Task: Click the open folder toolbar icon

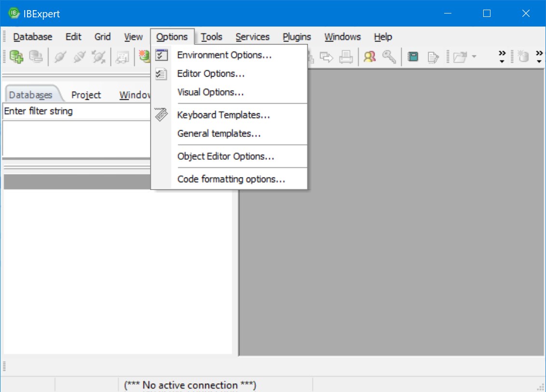Action: coord(460,57)
